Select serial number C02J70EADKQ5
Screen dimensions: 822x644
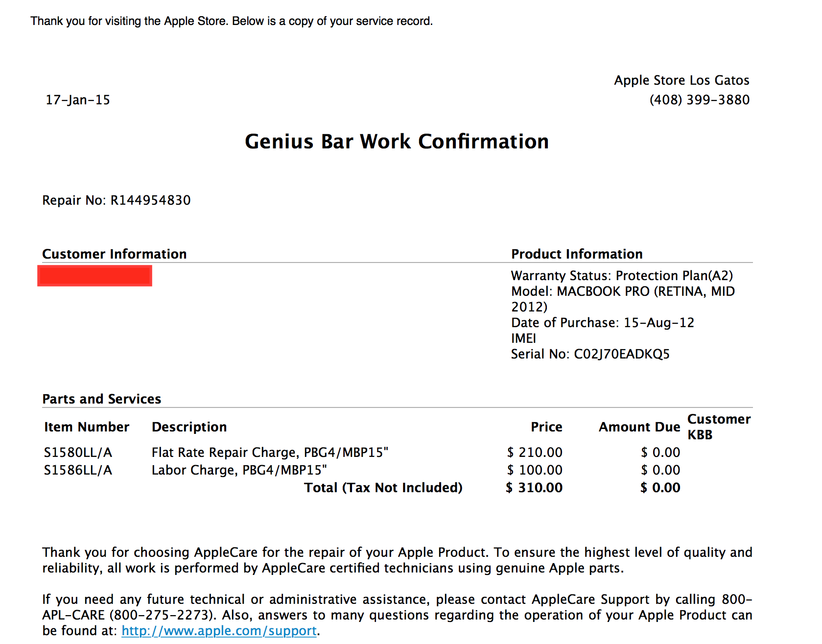[622, 354]
